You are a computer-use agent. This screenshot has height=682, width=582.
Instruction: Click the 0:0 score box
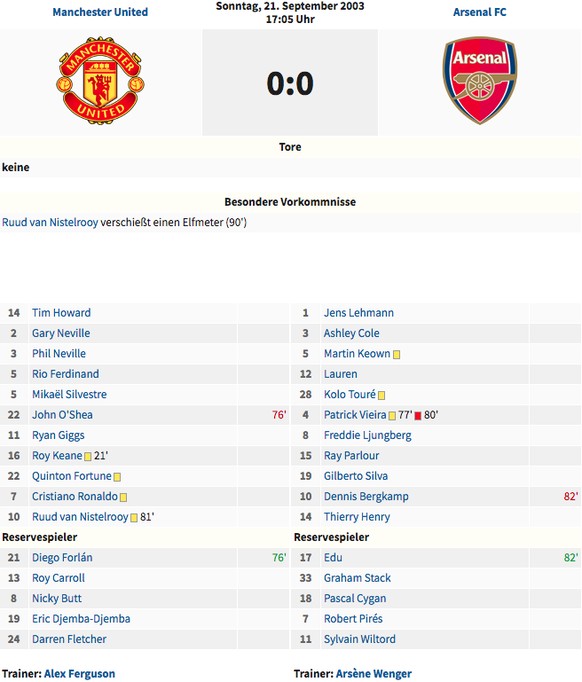[x=290, y=83]
